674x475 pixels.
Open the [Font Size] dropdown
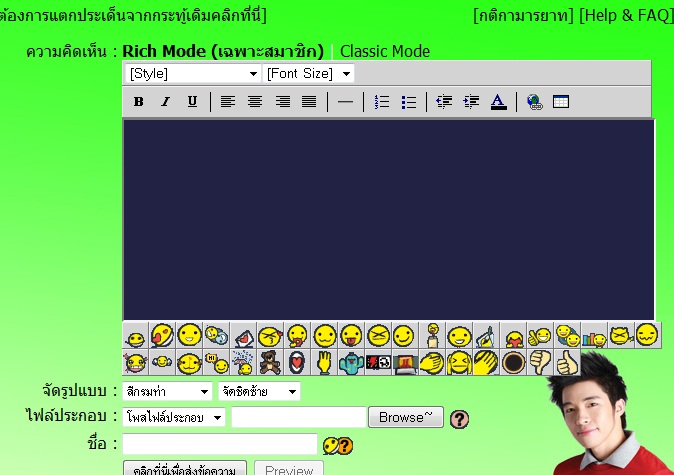[308, 74]
